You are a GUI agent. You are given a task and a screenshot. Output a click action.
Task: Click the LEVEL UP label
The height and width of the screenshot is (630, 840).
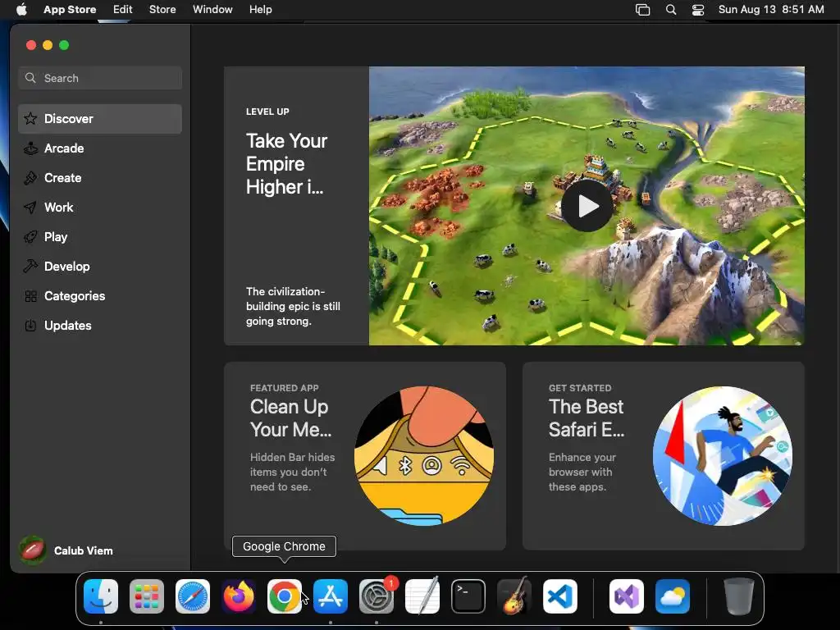267,112
